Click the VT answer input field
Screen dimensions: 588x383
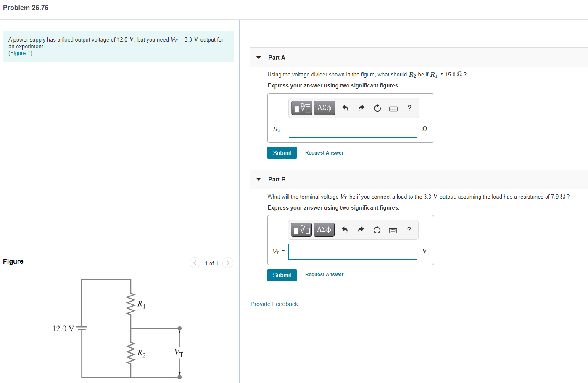tap(353, 252)
